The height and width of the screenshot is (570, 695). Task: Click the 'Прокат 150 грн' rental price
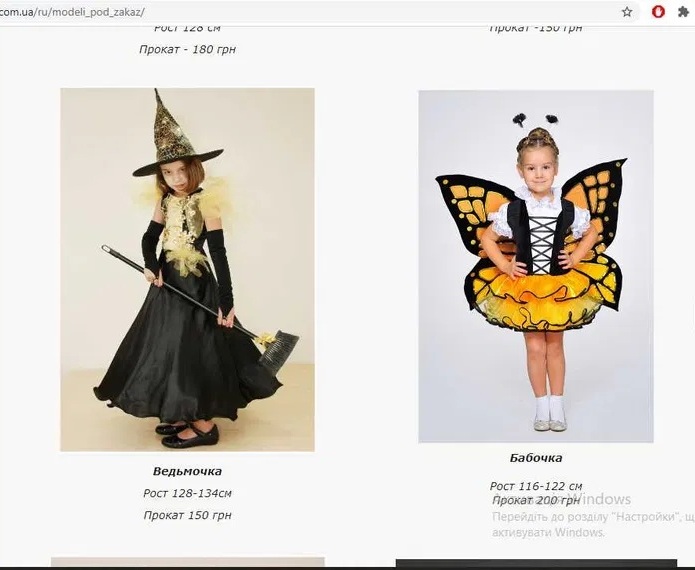(187, 515)
